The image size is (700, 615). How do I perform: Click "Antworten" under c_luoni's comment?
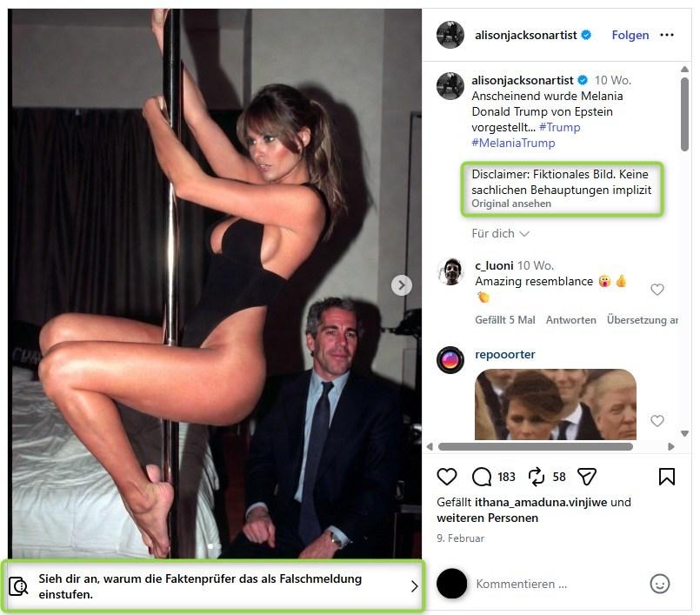pos(570,320)
